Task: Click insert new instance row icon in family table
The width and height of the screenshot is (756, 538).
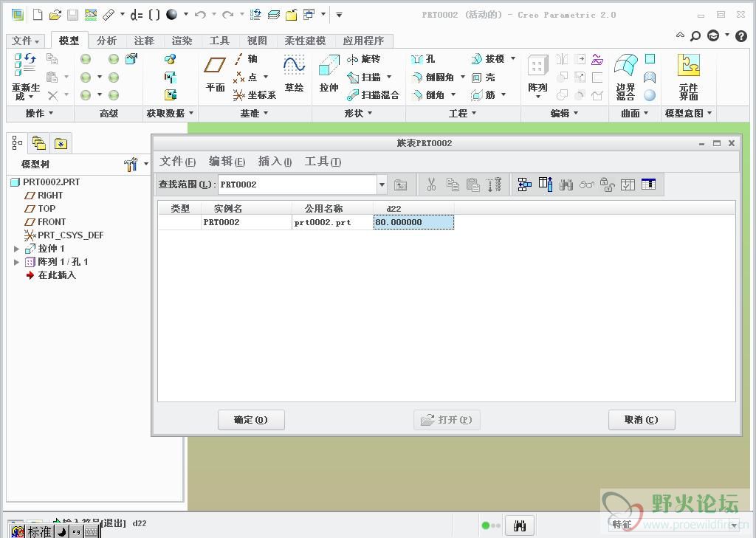Action: [x=525, y=184]
